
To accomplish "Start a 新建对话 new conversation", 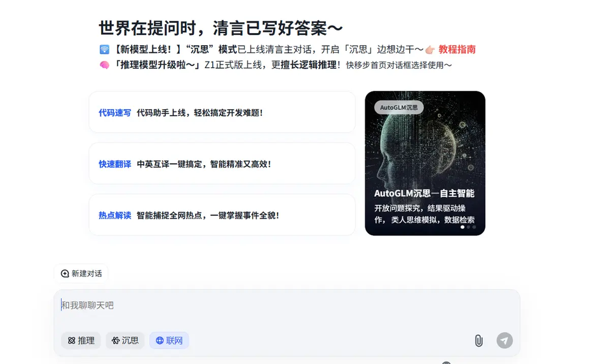I will pos(81,274).
